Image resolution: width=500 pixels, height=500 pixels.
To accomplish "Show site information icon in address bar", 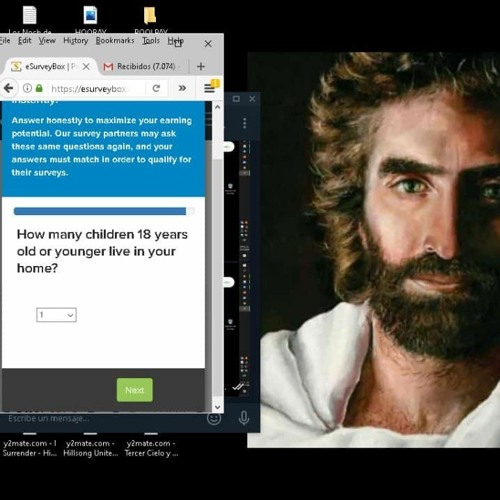I will tap(27, 88).
